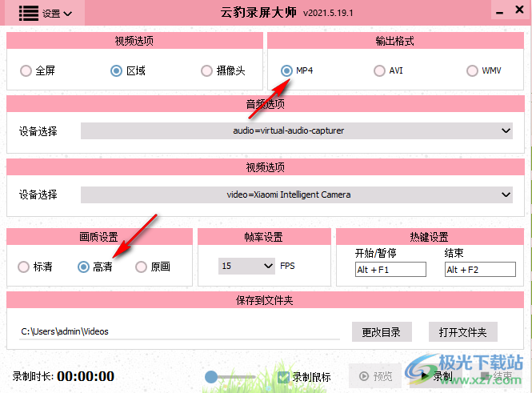Start recording with the 录制 button
This screenshot has height=393, width=532.
tap(436, 376)
